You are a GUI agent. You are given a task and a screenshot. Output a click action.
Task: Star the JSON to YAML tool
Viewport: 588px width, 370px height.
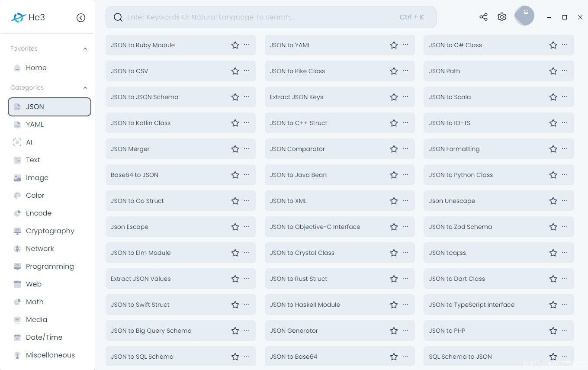[394, 45]
